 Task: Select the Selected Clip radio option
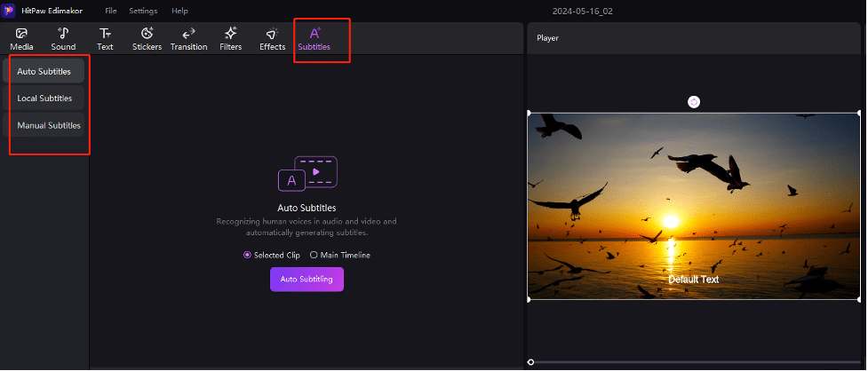click(248, 255)
